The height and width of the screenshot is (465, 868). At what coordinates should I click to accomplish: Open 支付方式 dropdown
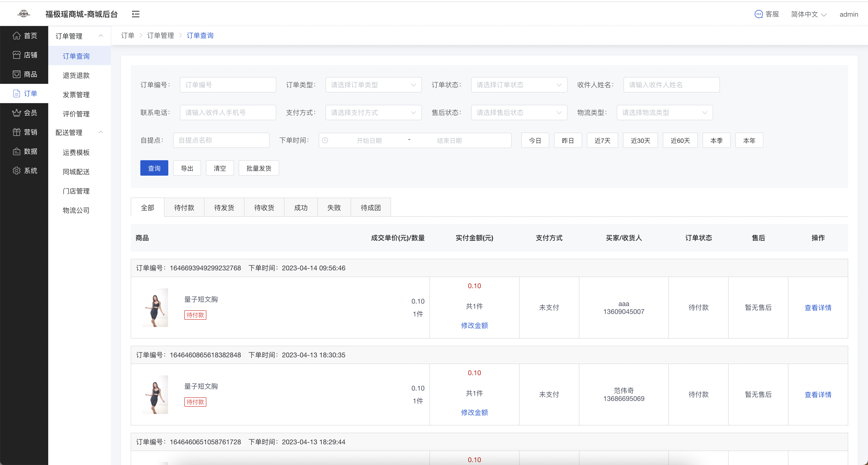[x=373, y=113]
